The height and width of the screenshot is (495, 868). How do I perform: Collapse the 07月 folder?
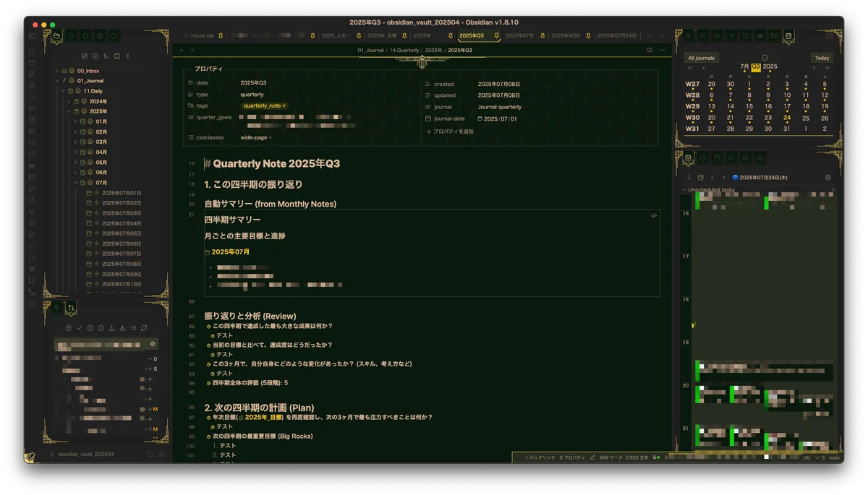click(75, 183)
